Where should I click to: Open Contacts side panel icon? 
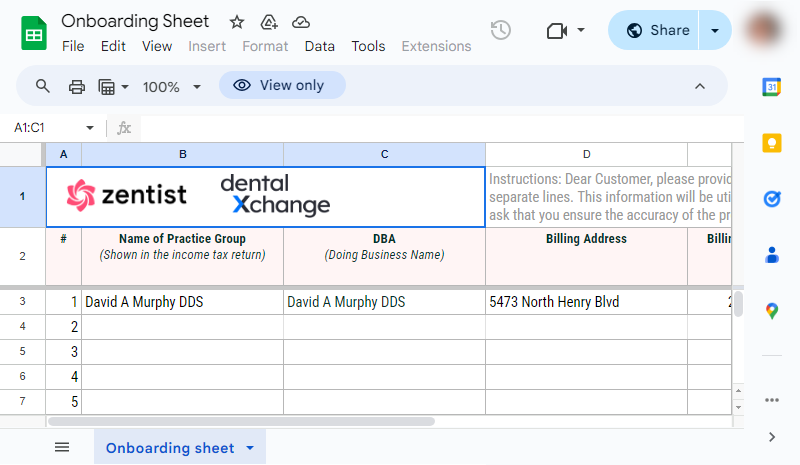point(771,254)
